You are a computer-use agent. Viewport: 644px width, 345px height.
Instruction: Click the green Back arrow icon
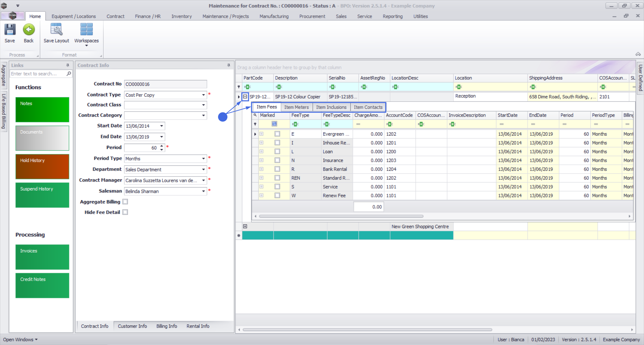click(x=29, y=30)
